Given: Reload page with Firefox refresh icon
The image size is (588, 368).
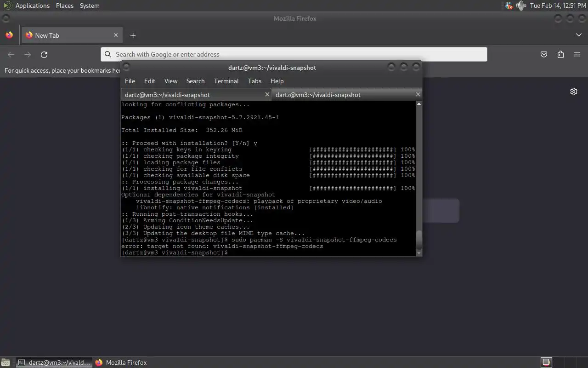Looking at the screenshot, I should 44,54.
